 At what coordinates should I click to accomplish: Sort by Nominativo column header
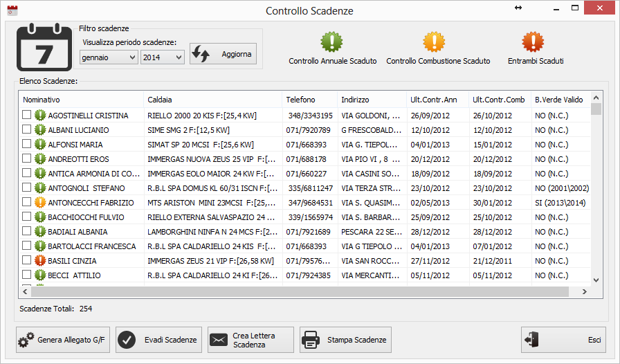(81, 100)
